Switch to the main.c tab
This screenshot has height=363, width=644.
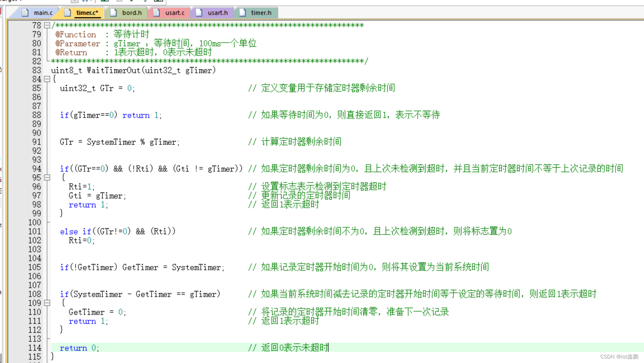[37, 13]
